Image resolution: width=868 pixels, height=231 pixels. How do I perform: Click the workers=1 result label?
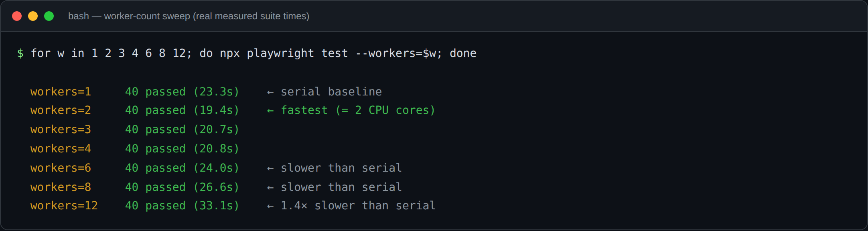[61, 92]
